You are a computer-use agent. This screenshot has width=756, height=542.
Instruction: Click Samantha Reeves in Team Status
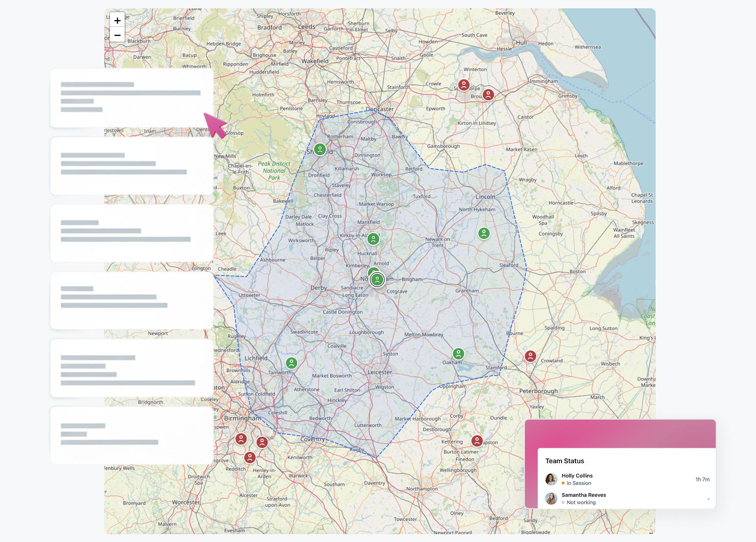tap(584, 495)
